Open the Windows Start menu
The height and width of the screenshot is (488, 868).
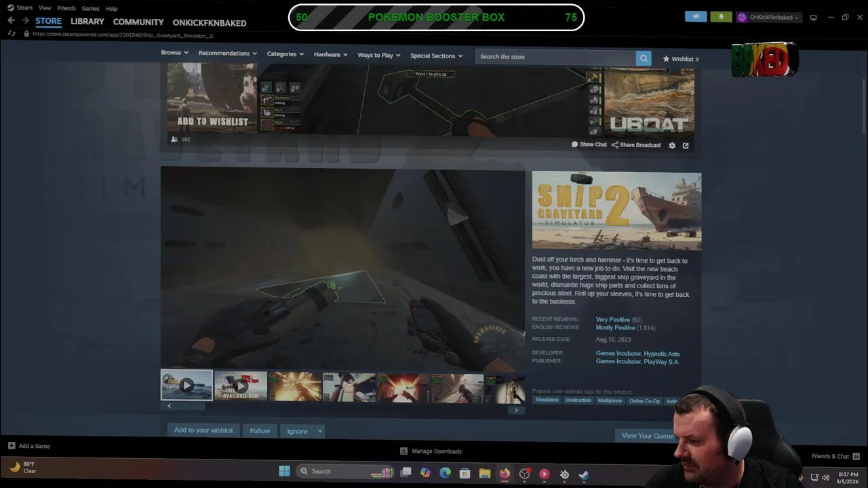pyautogui.click(x=285, y=471)
